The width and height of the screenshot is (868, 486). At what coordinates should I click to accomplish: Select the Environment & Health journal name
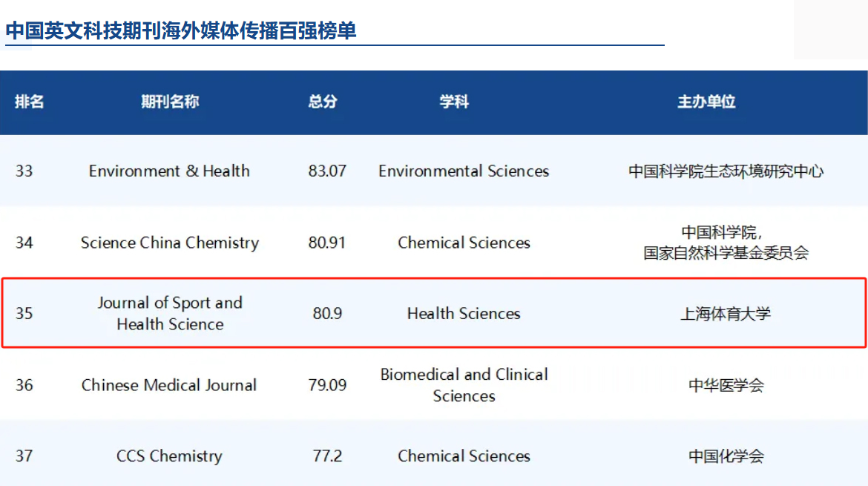pyautogui.click(x=169, y=171)
